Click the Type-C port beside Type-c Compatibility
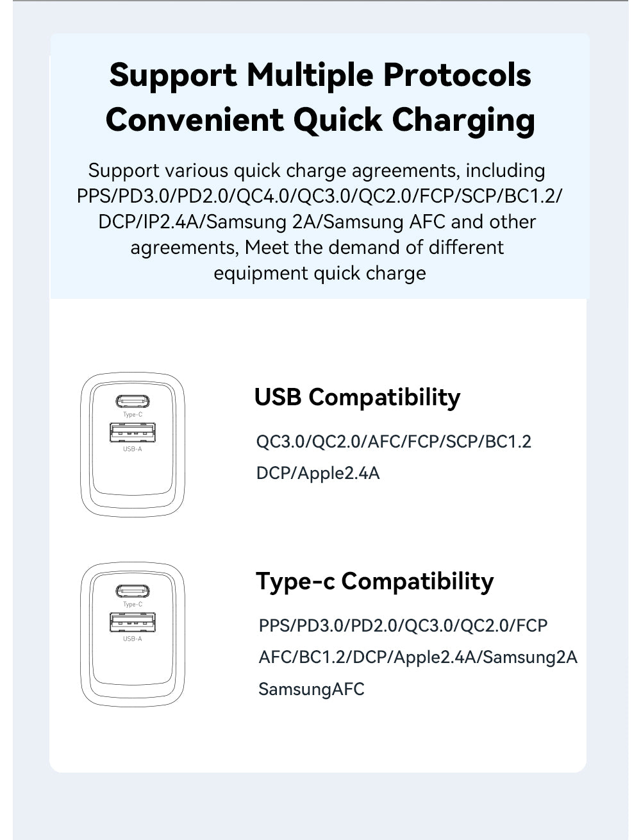 point(132,591)
